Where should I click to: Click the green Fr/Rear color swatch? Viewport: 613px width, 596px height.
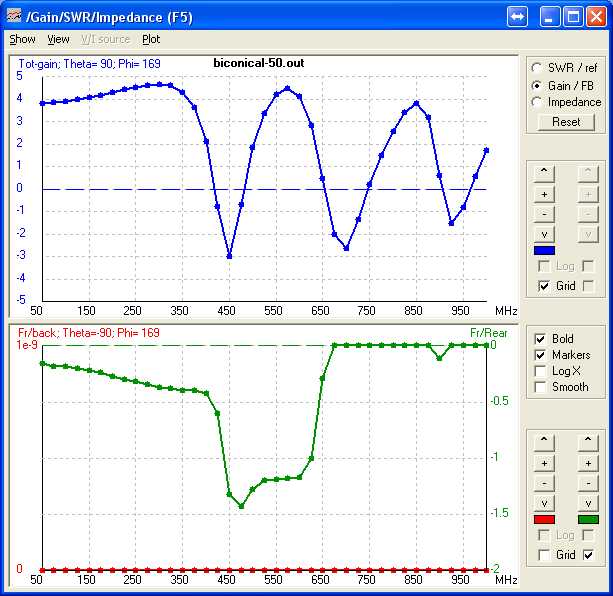(x=588, y=520)
